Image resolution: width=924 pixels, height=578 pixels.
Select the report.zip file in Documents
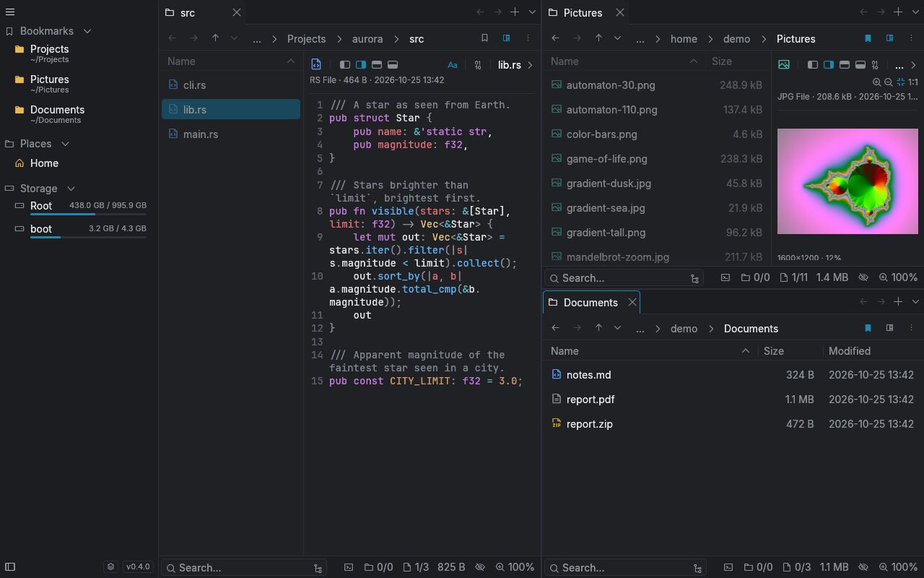(733, 424)
